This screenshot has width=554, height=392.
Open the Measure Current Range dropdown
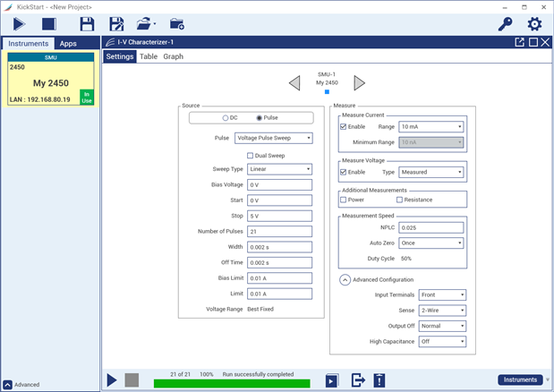431,127
